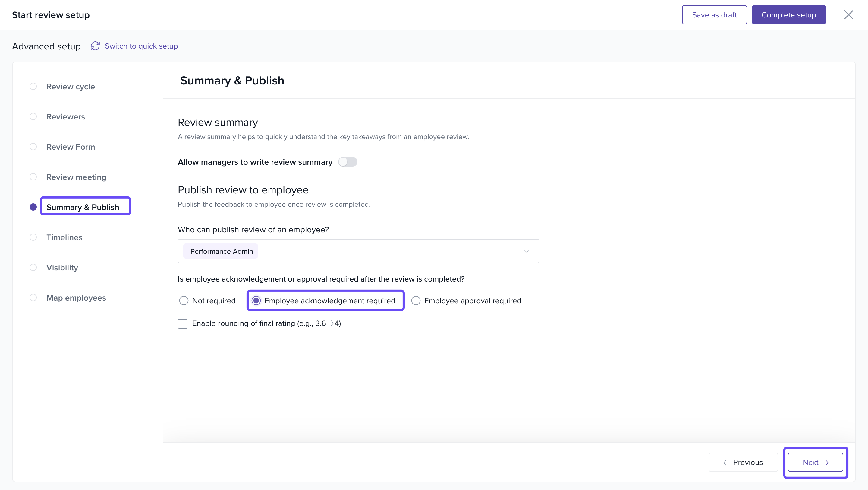Viewport: 868px width, 490px height.
Task: Click the refresh icon beside Switch to quick setup
Action: (95, 46)
